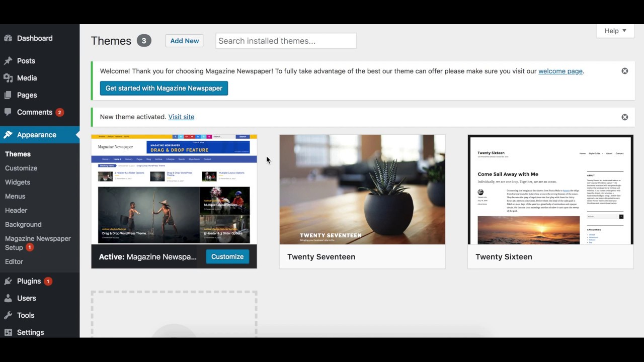Open the theme Editor submenu item
Screen dimensions: 644x362
[14, 261]
